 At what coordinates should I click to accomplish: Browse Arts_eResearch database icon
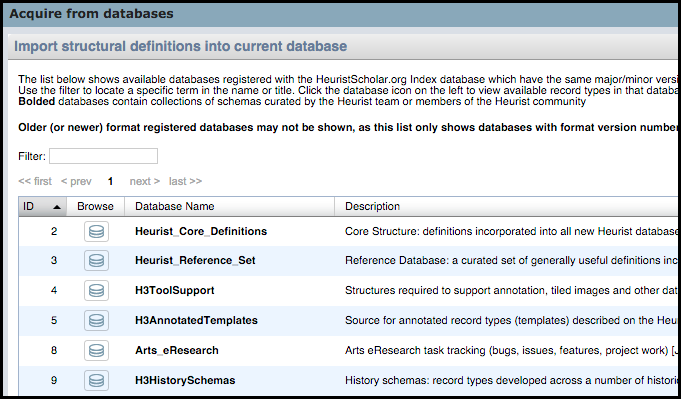point(96,350)
